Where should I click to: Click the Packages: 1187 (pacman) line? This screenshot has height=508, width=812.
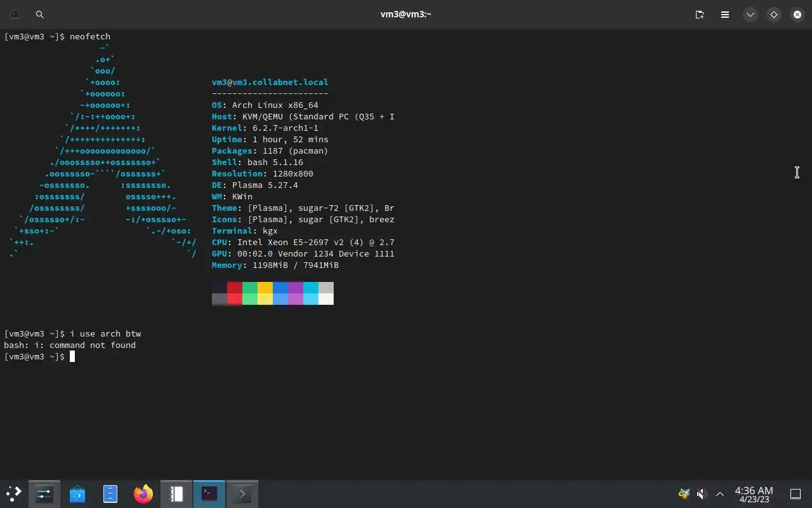(270, 150)
